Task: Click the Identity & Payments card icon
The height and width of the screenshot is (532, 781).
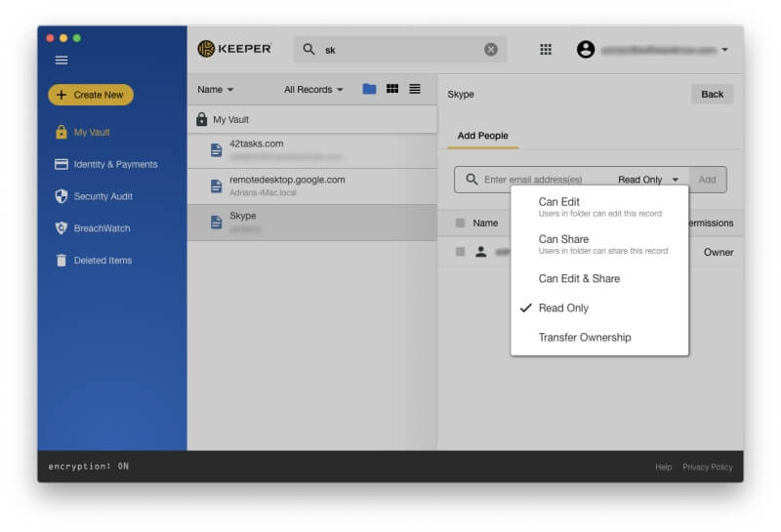Action: pyautogui.click(x=61, y=164)
